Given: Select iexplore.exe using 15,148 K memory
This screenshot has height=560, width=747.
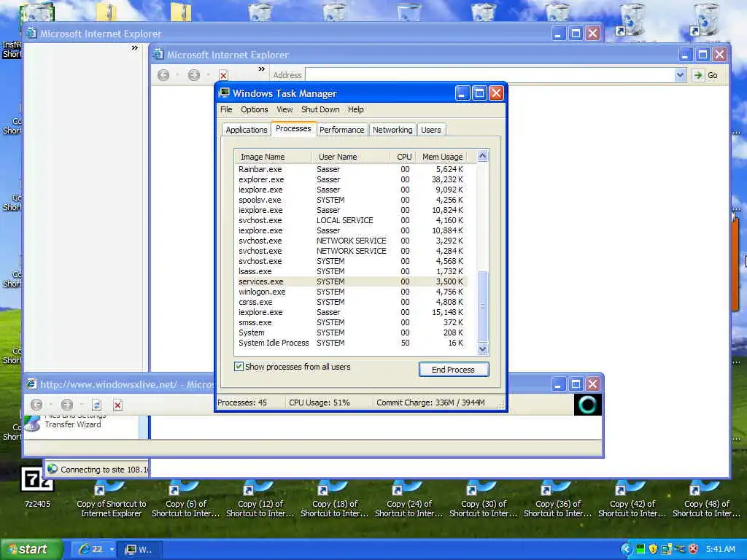Looking at the screenshot, I should (351, 312).
